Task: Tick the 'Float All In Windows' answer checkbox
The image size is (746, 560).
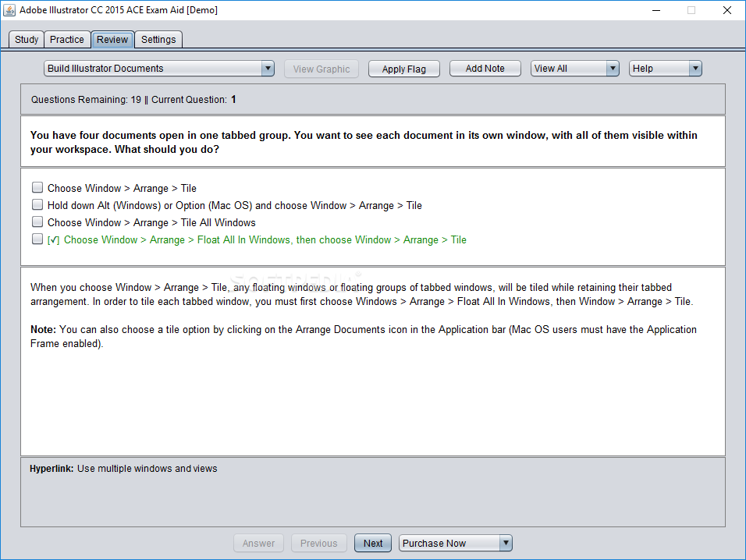Action: [37, 239]
